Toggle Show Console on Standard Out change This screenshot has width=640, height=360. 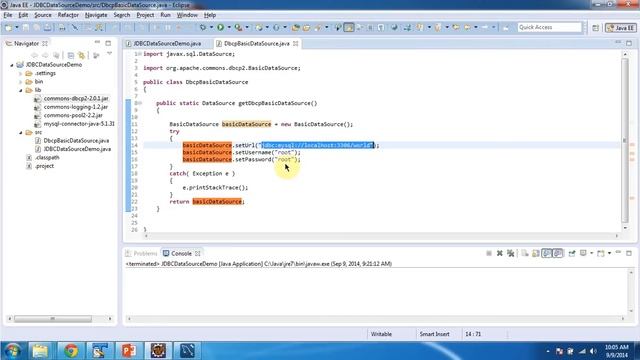pos(547,253)
